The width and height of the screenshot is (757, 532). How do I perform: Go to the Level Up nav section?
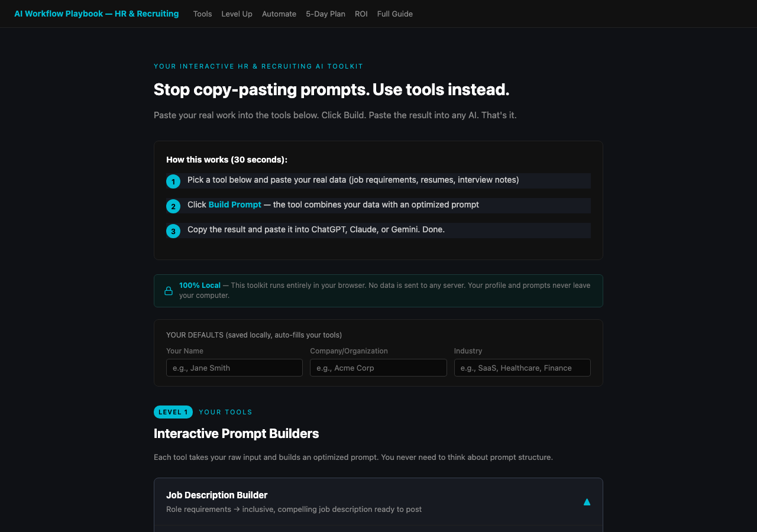pyautogui.click(x=237, y=14)
